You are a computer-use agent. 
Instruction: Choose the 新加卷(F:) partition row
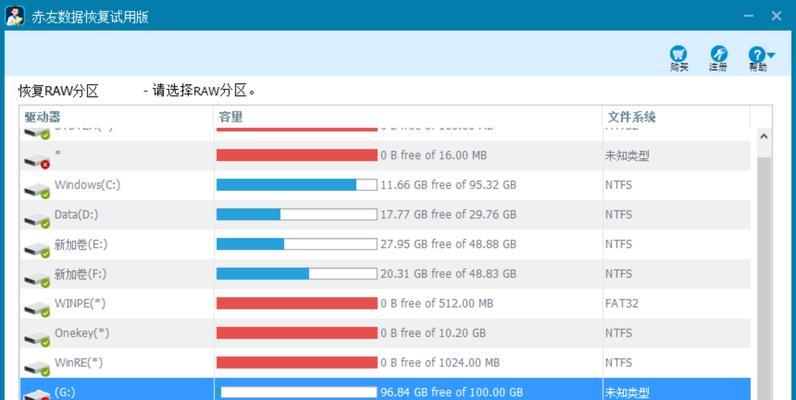coord(385,274)
